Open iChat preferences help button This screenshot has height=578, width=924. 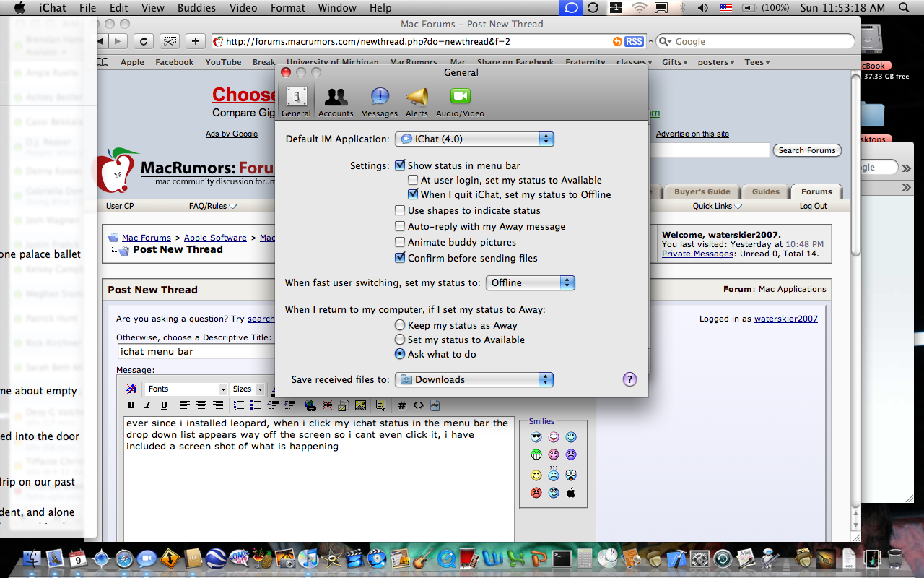629,379
